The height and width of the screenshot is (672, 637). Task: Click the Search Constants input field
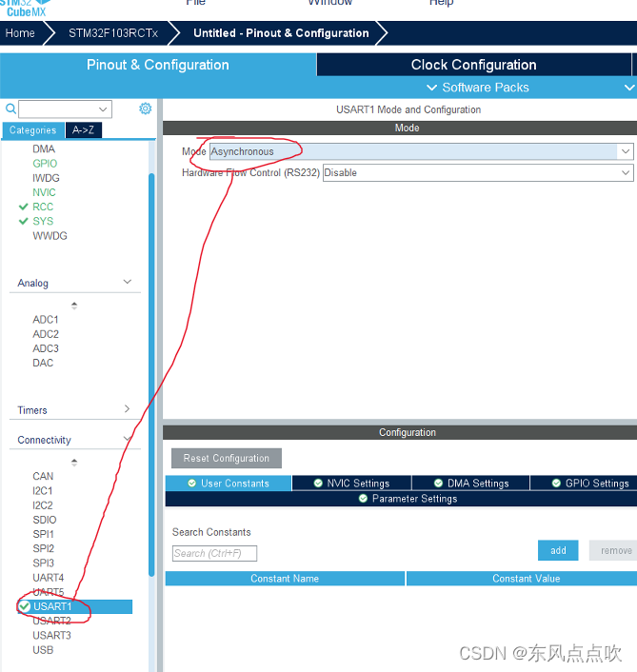[214, 553]
